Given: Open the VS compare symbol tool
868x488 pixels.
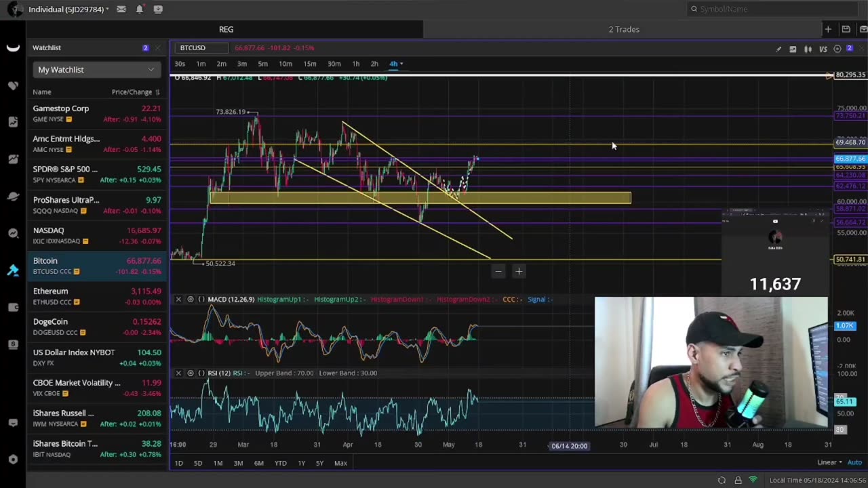Looking at the screenshot, I should 823,49.
